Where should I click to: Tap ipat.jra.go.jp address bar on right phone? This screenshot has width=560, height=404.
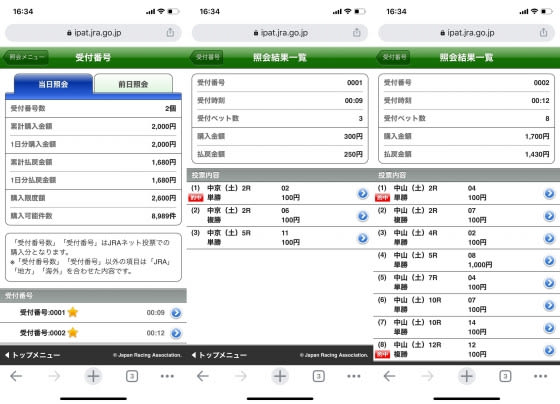pos(466,33)
